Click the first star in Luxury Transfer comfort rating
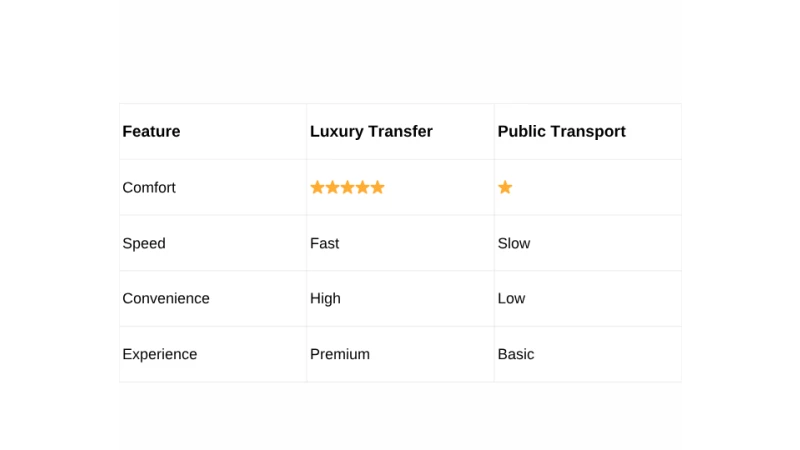 point(317,187)
